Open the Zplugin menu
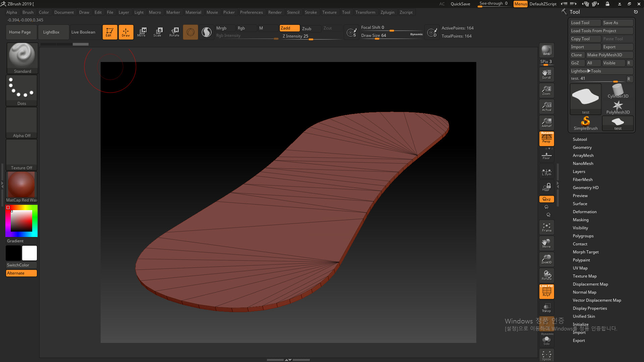 (x=387, y=12)
